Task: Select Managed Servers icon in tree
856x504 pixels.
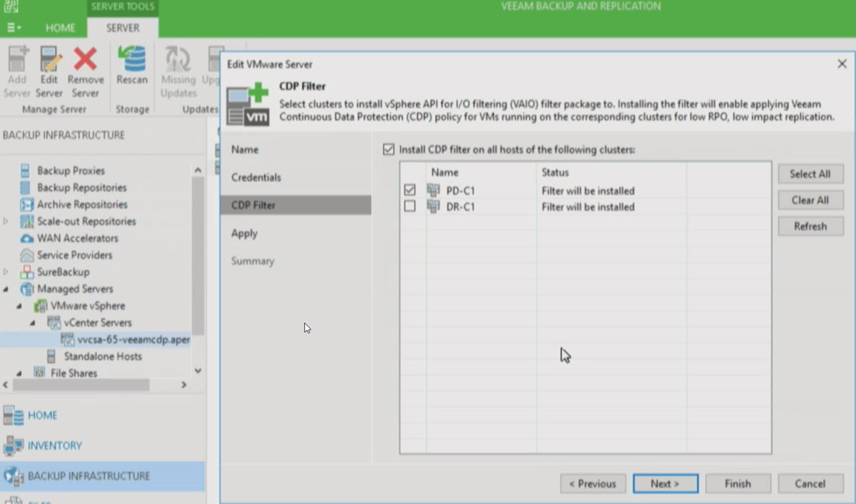Action: [x=26, y=289]
